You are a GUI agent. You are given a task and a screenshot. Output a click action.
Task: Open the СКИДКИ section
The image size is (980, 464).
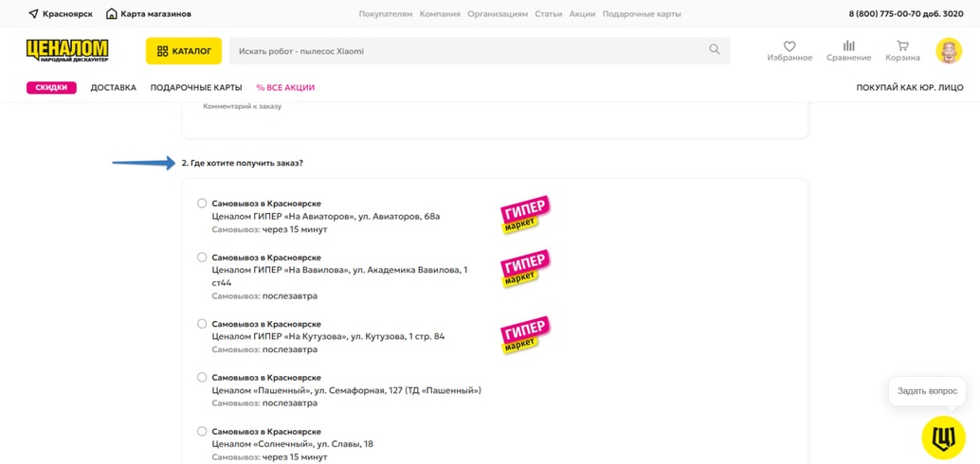tap(51, 88)
